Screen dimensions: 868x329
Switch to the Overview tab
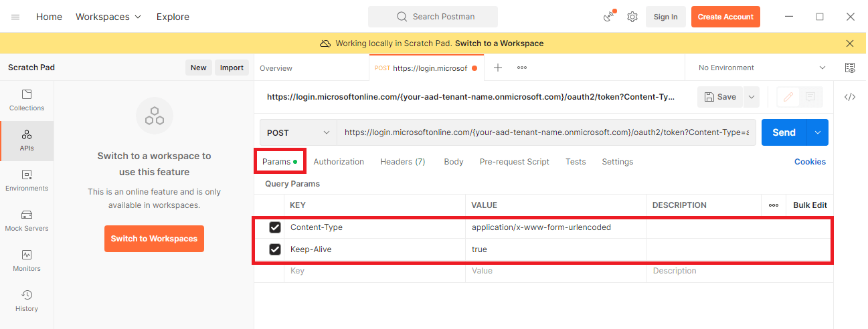[276, 68]
